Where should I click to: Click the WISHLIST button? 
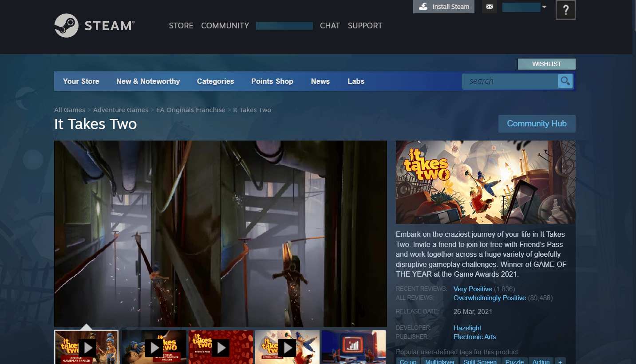click(x=546, y=64)
